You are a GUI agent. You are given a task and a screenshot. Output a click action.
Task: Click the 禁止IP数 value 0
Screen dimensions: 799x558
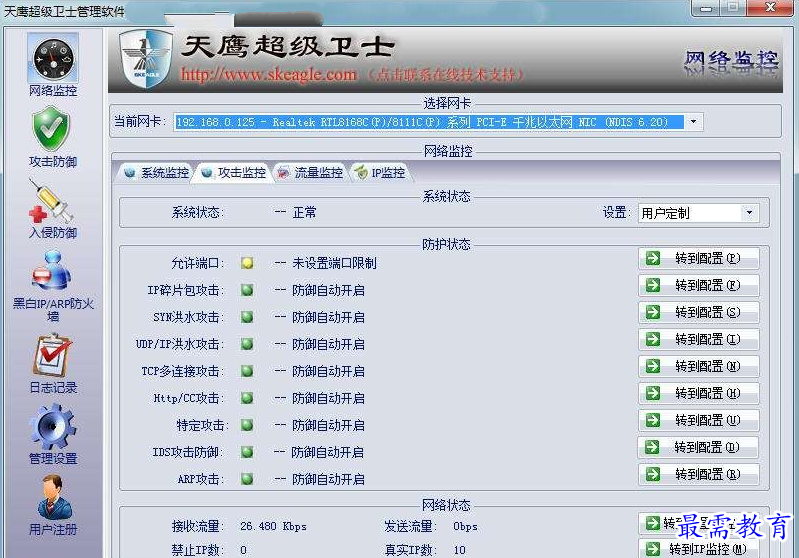[x=244, y=550]
